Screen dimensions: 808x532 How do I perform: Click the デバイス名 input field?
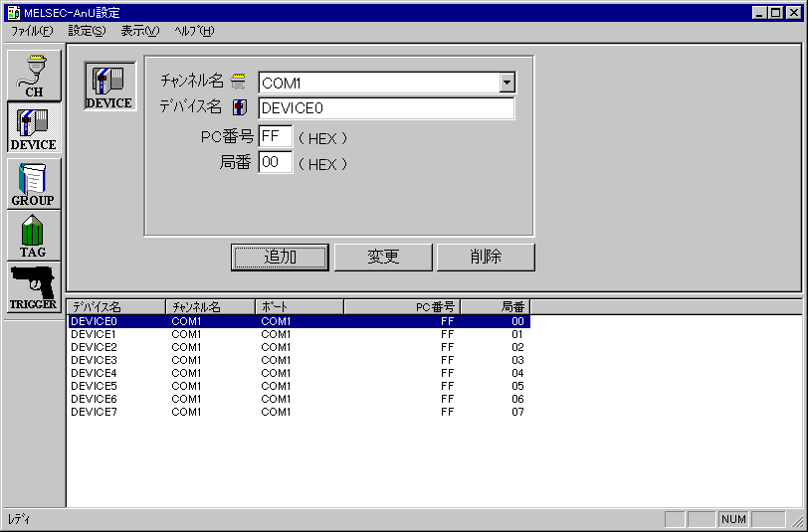[386, 108]
